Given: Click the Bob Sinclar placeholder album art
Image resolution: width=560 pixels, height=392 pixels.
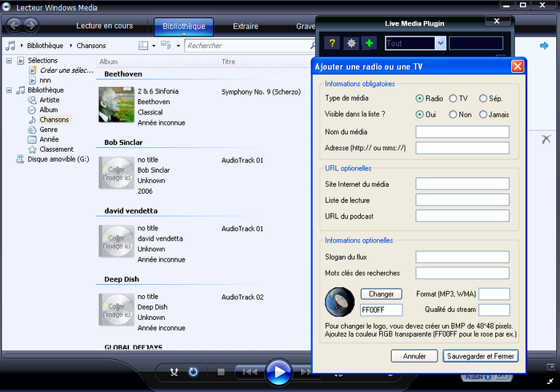Looking at the screenshot, I should pos(117,173).
